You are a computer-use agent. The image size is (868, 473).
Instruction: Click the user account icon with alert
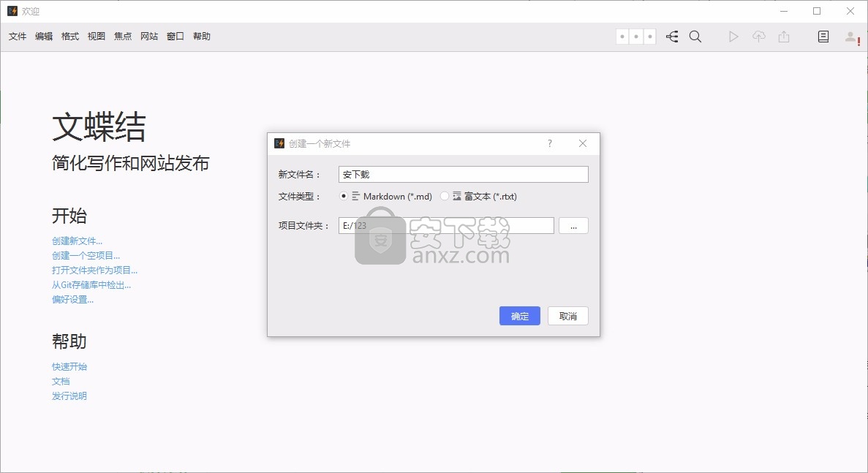pos(851,37)
